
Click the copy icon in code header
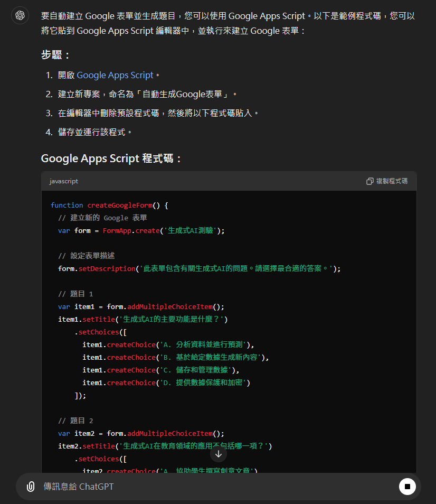click(369, 181)
